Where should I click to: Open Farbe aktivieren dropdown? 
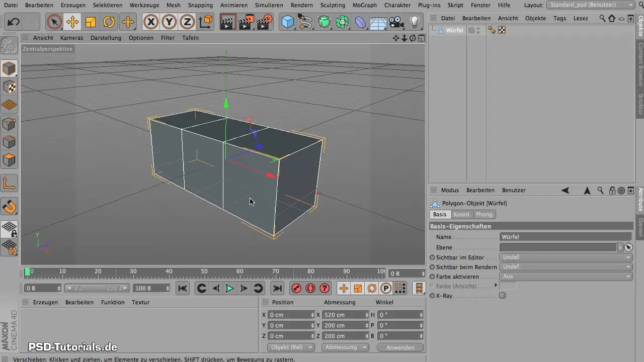click(x=566, y=277)
